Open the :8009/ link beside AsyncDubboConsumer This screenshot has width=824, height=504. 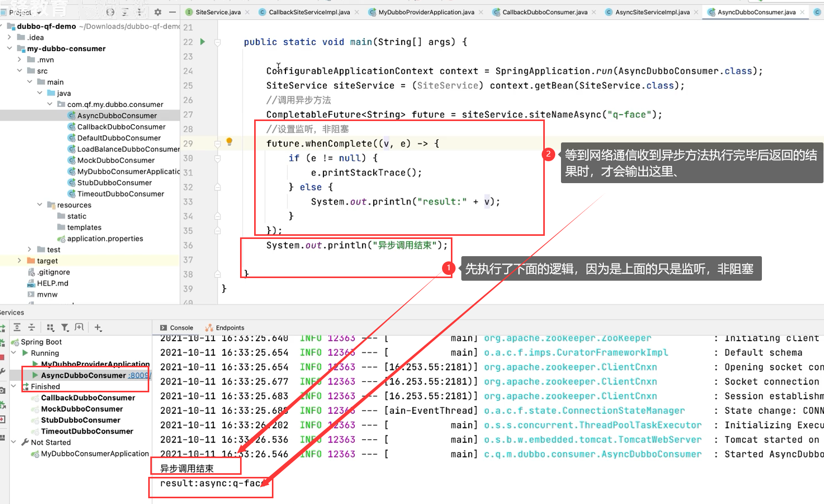click(140, 375)
